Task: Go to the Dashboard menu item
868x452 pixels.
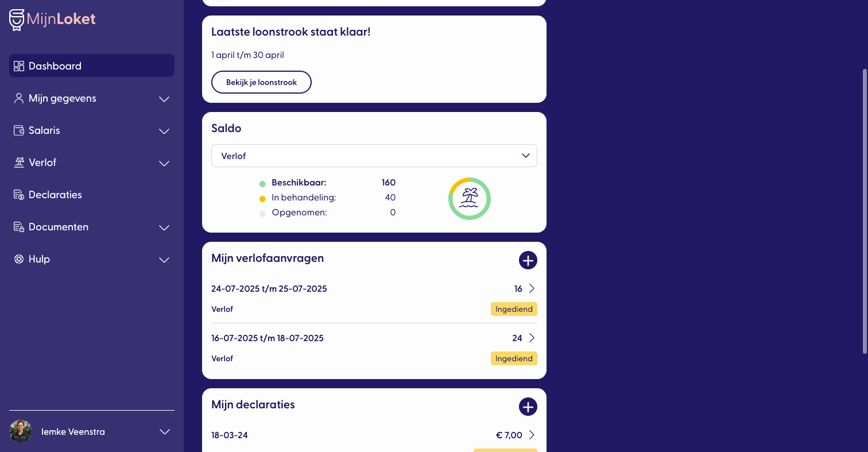Action: tap(55, 66)
